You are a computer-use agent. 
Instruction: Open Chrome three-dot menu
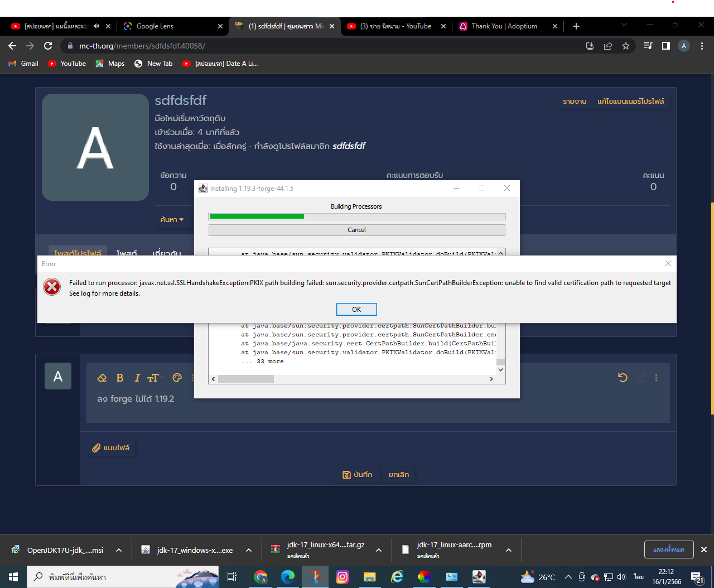[x=702, y=46]
